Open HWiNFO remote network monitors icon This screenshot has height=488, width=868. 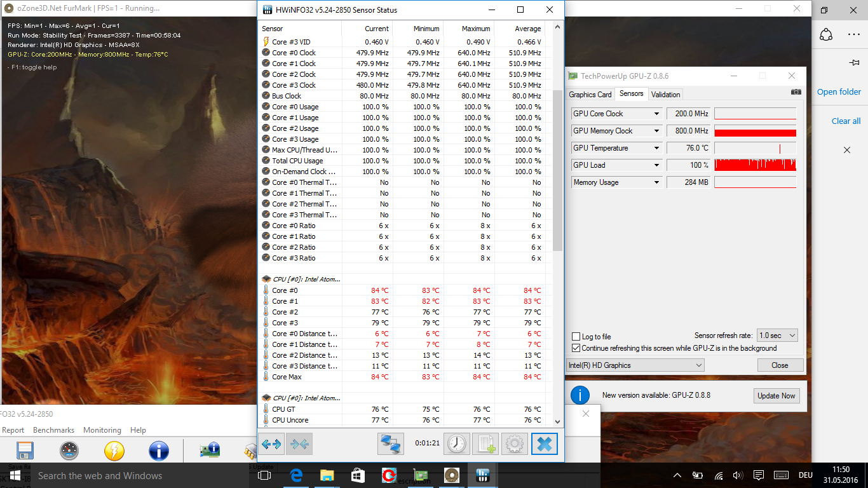coord(390,444)
